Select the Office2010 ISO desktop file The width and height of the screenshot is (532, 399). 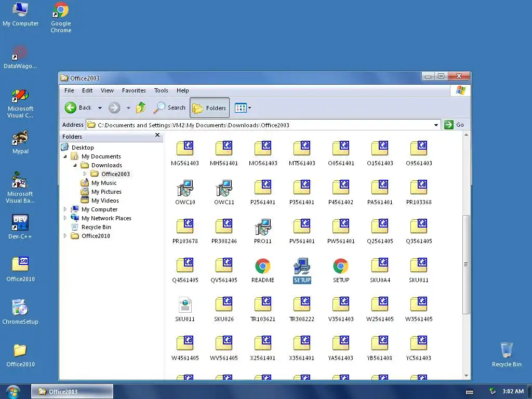(20, 270)
